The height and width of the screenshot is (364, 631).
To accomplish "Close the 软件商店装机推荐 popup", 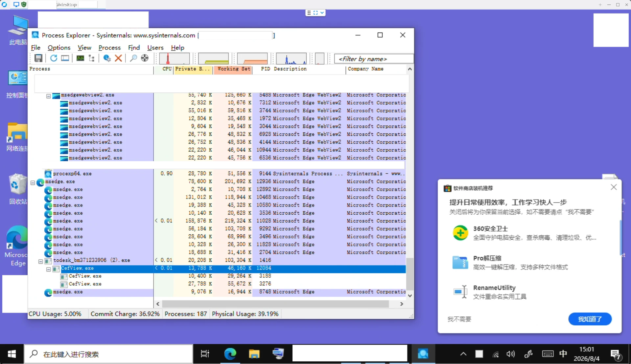I will (x=614, y=187).
